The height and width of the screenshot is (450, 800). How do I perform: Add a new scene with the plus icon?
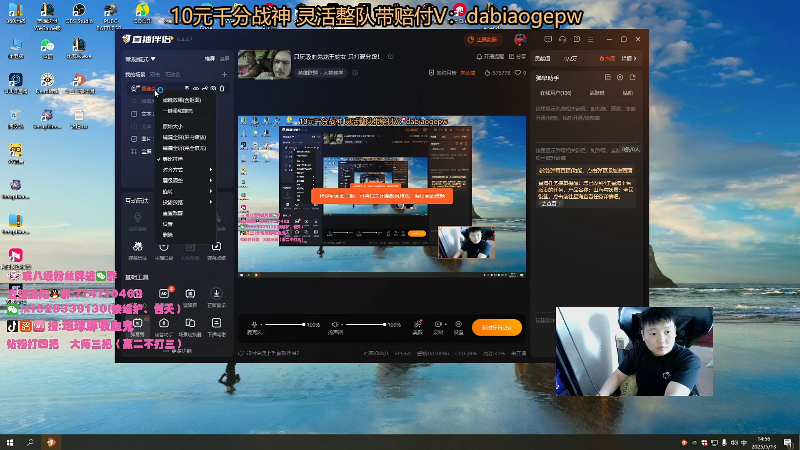(x=224, y=74)
